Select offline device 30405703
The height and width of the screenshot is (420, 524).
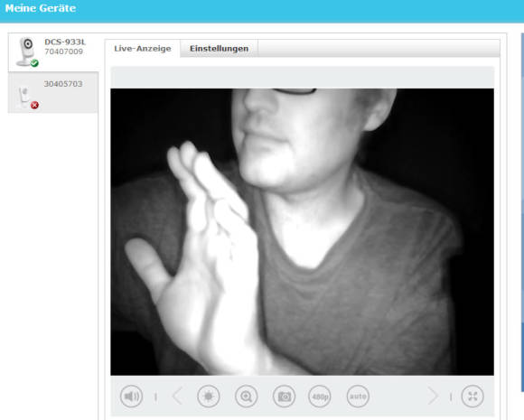coord(53,92)
